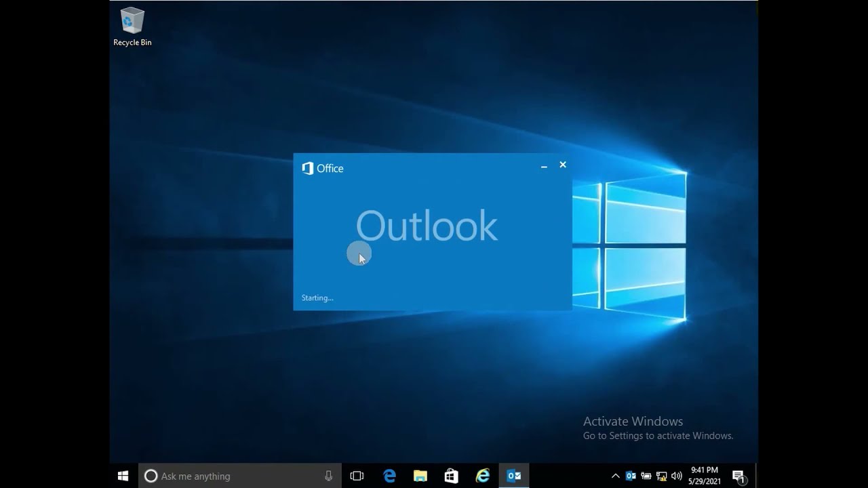Close the Outlook splash window
Viewport: 868px width, 488px height.
(x=563, y=165)
